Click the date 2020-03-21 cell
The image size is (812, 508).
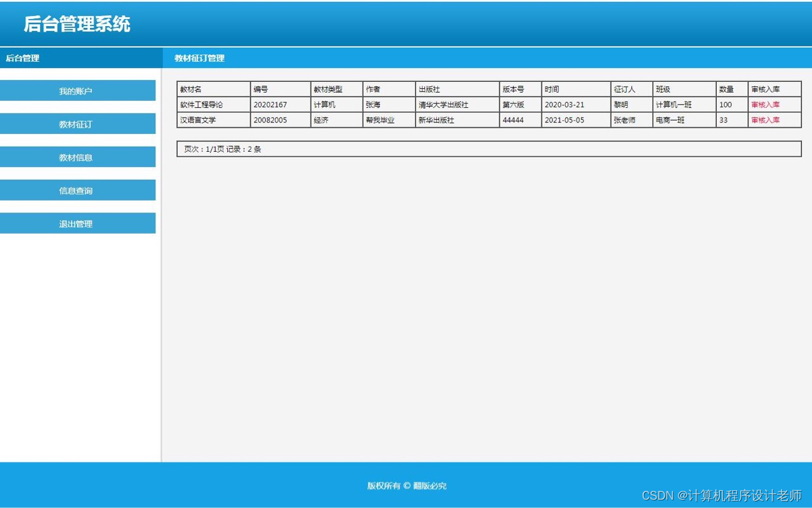pyautogui.click(x=576, y=105)
